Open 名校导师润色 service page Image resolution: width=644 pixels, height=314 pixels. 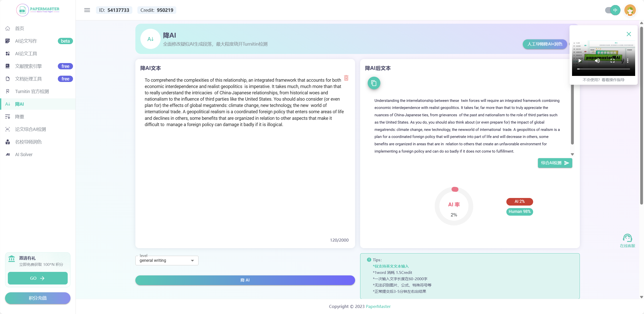coord(28,142)
